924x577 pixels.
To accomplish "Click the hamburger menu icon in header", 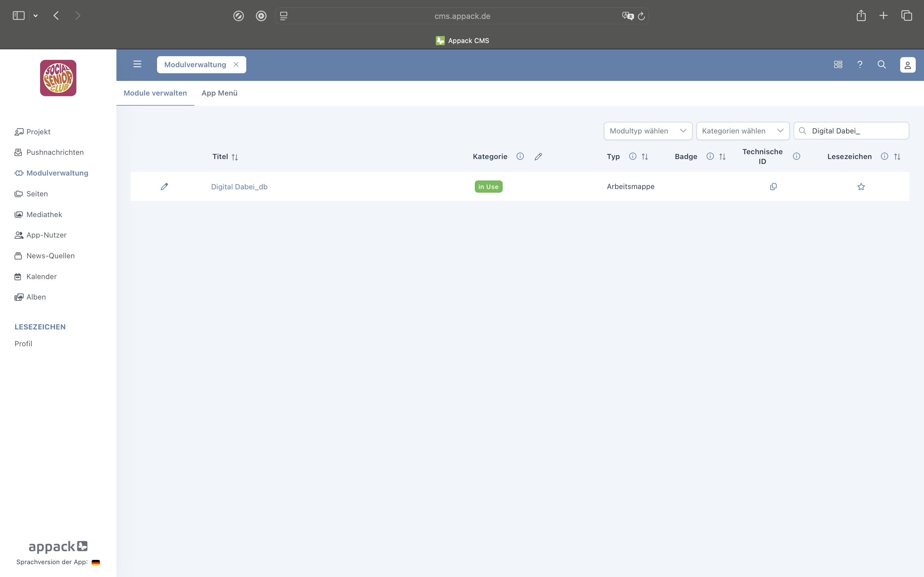I will pyautogui.click(x=137, y=64).
